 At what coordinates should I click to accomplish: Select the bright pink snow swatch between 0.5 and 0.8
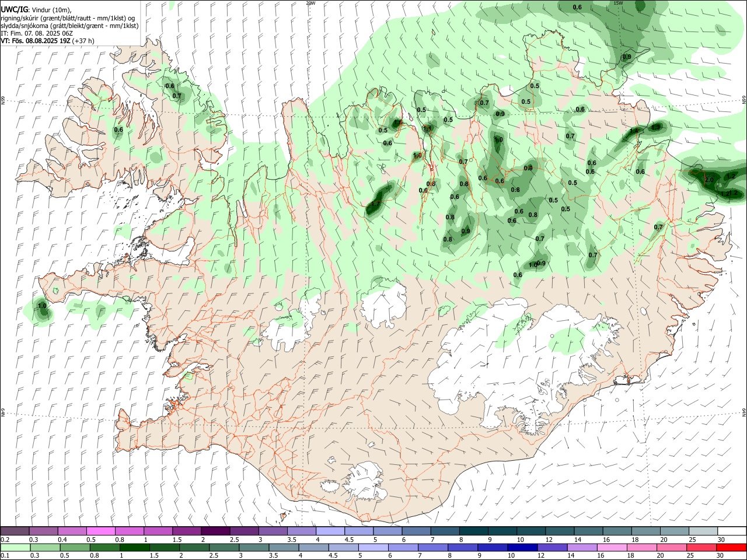[100, 531]
